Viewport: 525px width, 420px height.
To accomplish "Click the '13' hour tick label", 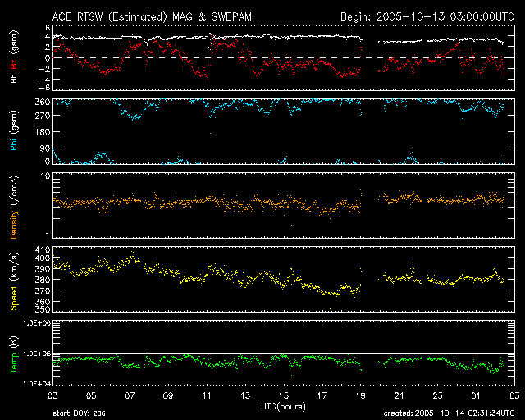I will [x=245, y=396].
